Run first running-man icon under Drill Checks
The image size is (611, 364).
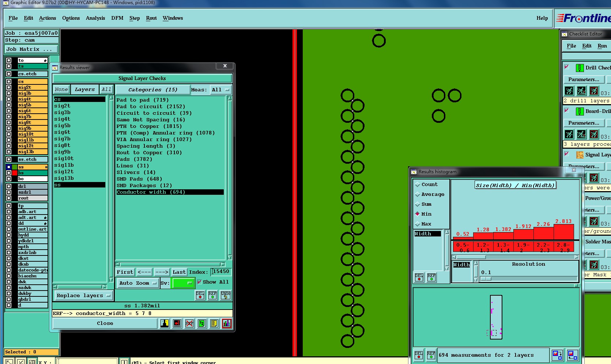(x=569, y=91)
